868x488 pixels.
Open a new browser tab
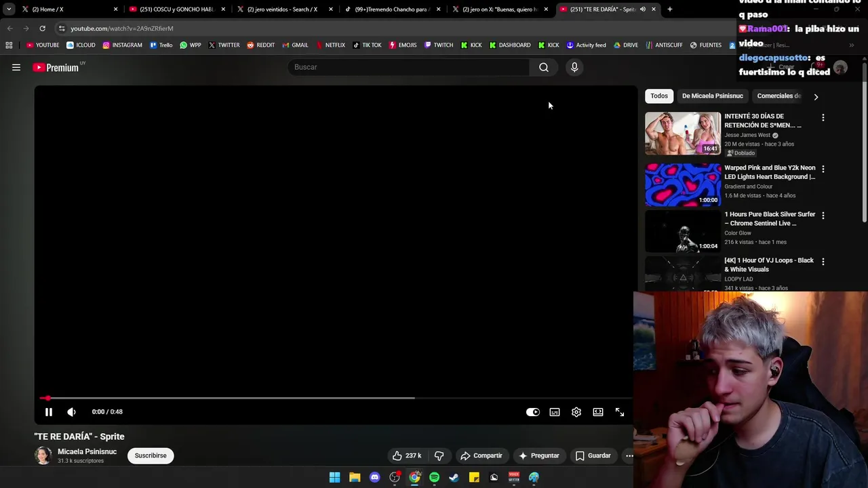670,9
